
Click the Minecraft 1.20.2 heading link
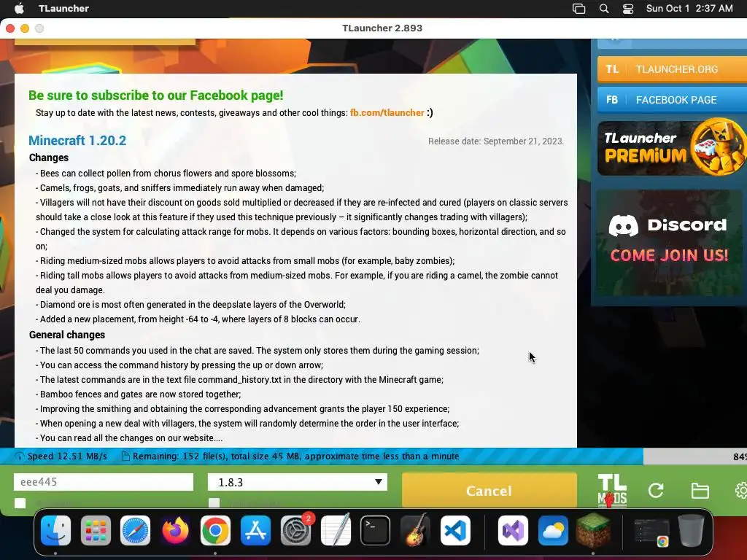77,141
